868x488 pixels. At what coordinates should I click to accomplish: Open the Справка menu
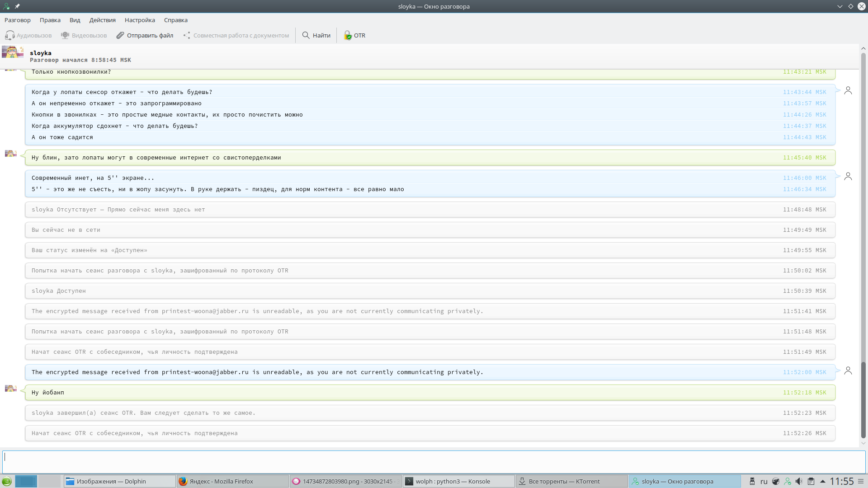(176, 20)
